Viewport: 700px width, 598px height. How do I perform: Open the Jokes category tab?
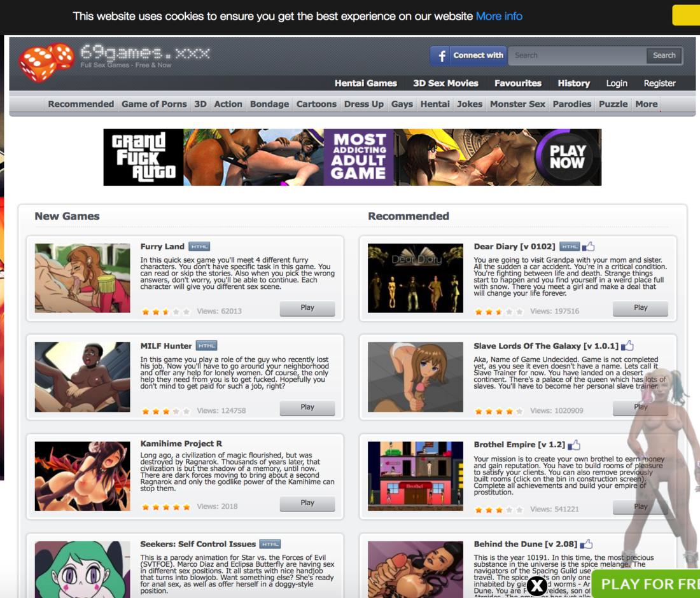pos(470,104)
